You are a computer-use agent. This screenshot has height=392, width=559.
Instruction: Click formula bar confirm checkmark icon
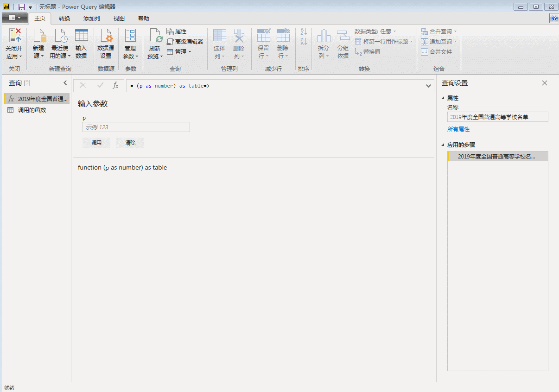click(100, 85)
